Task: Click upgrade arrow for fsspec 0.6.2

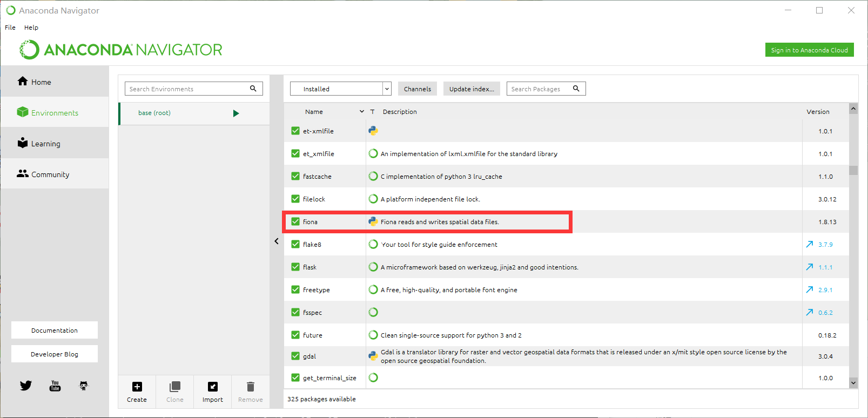Action: coord(810,312)
